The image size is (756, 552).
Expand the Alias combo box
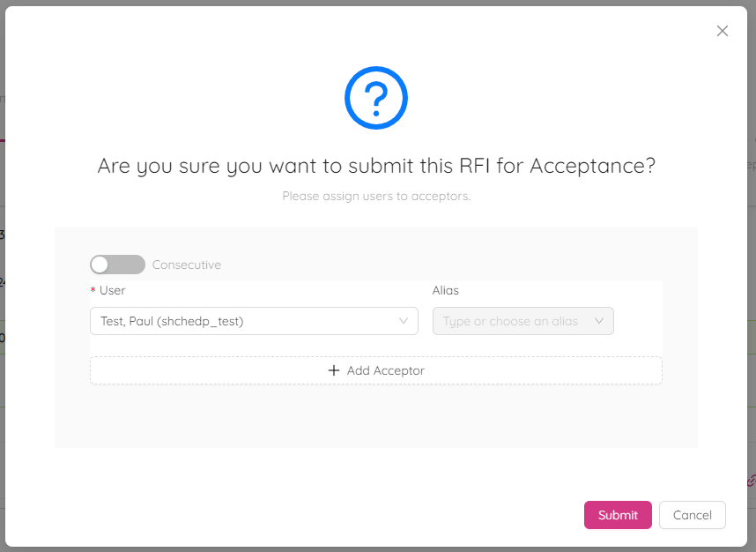point(523,321)
